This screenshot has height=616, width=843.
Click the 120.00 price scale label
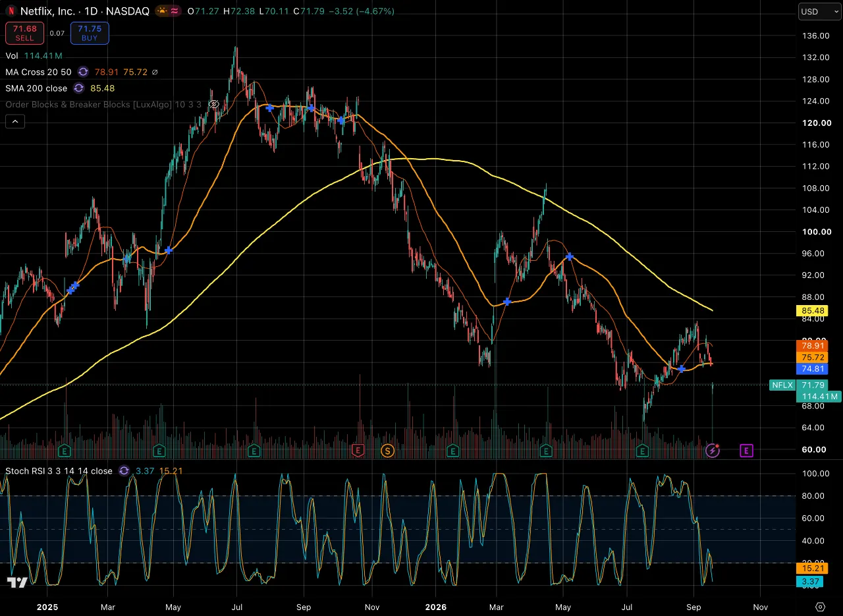click(817, 123)
